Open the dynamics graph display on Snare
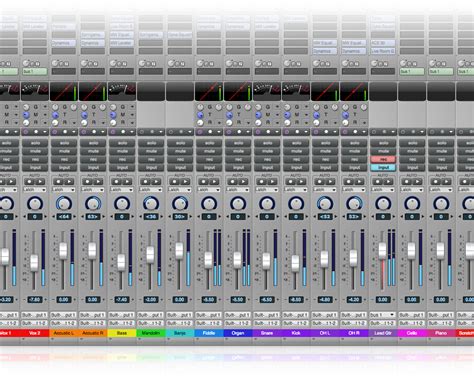 (267, 91)
